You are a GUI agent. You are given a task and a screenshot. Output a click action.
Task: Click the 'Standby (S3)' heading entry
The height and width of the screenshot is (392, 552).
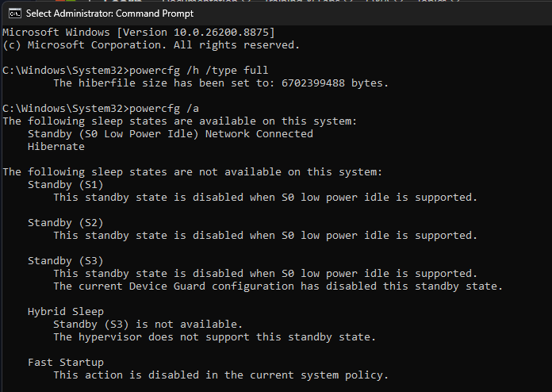[66, 260]
